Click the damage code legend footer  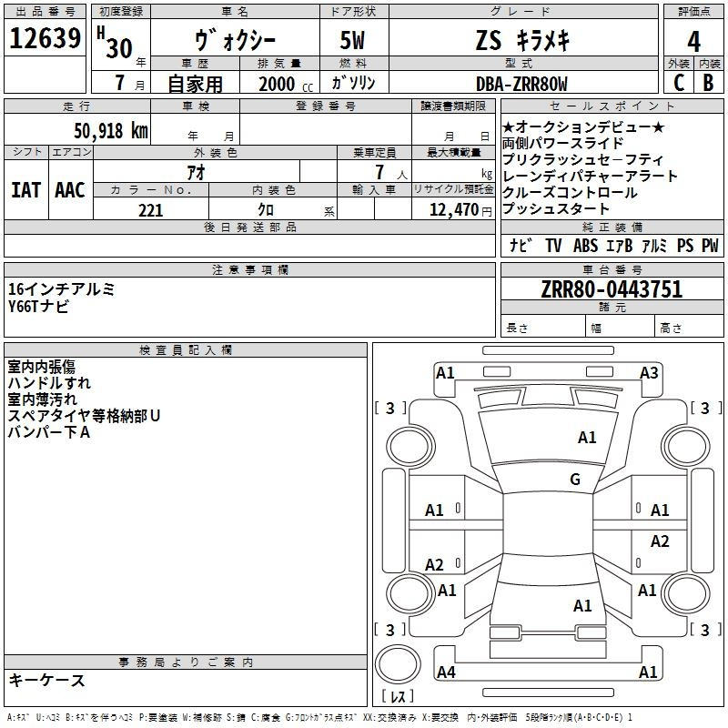pyautogui.click(x=319, y=717)
